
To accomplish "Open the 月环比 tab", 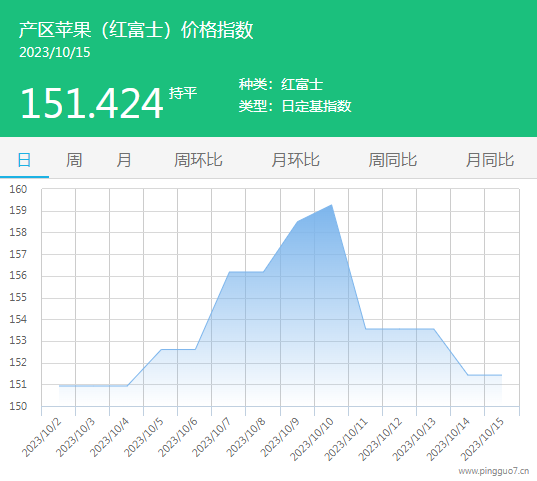I will tap(296, 160).
